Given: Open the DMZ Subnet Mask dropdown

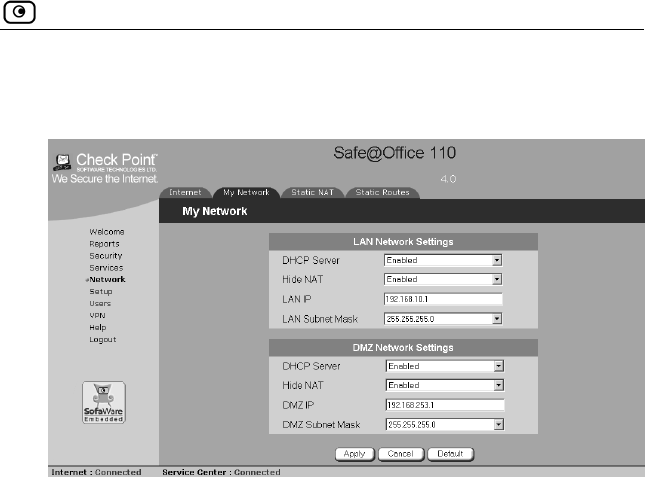Looking at the screenshot, I should 445,424.
